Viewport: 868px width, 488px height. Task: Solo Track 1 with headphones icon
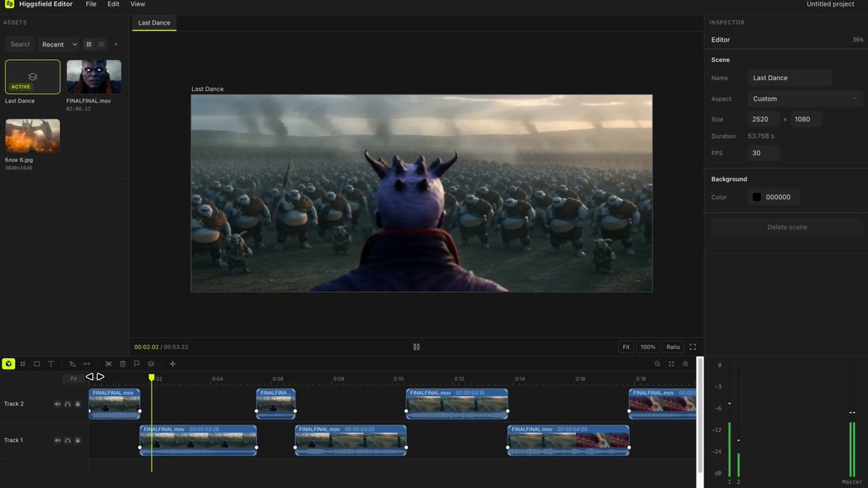pyautogui.click(x=67, y=440)
